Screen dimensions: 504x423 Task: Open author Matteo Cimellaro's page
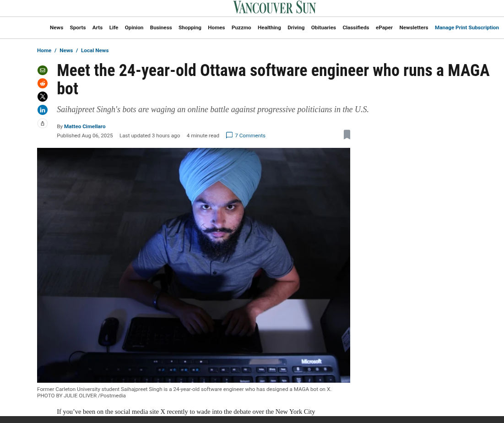click(x=85, y=127)
